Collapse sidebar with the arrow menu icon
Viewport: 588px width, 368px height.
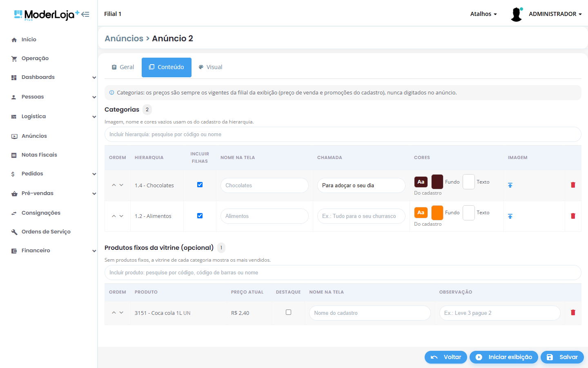pyautogui.click(x=85, y=14)
